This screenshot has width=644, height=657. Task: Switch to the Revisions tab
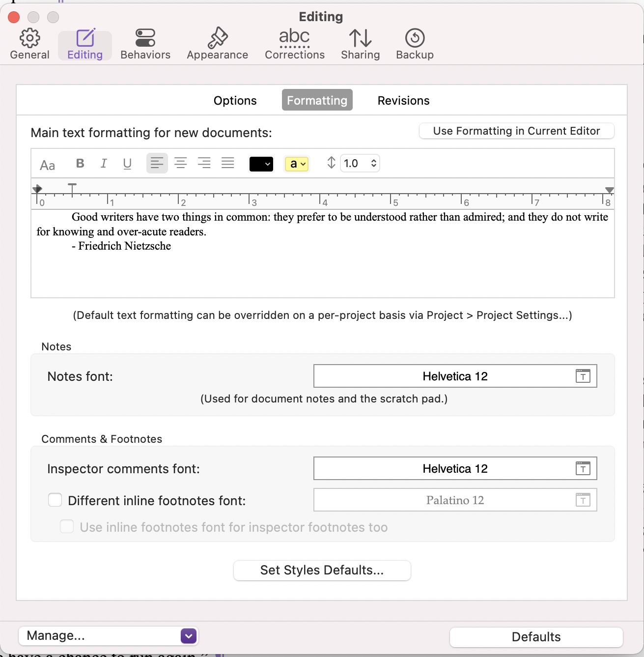tap(403, 100)
